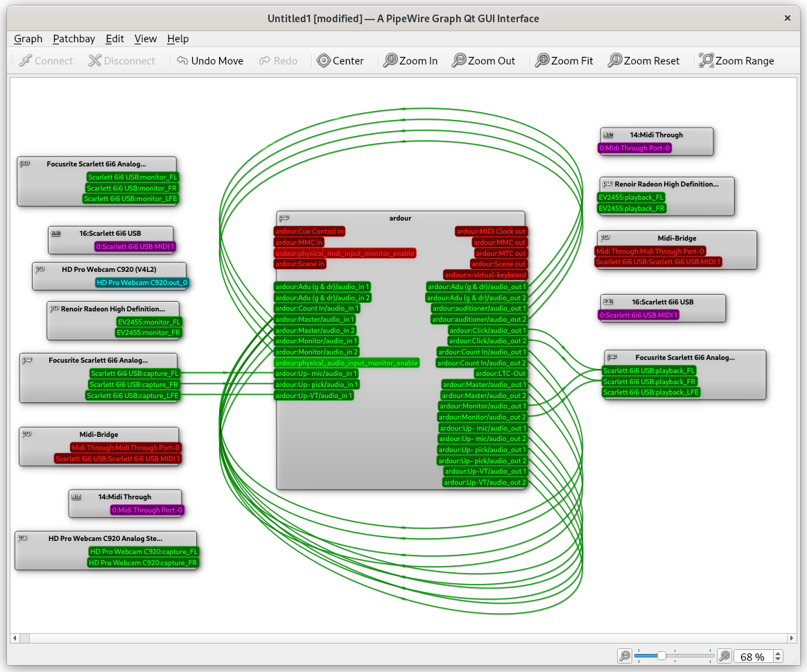The height and width of the screenshot is (672, 807).
Task: Click MIDI icon on left 16:Scarlett 6i6 USB node
Action: click(55, 233)
